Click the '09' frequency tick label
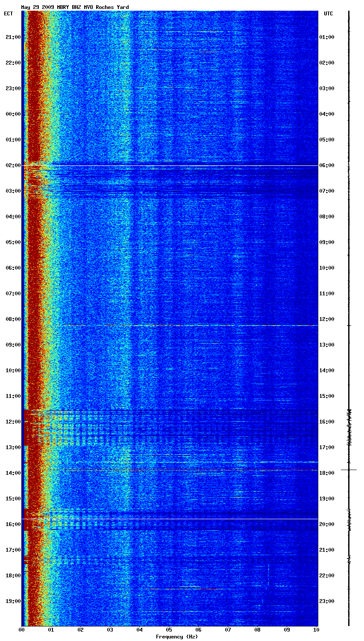364x641 pixels. (x=287, y=630)
